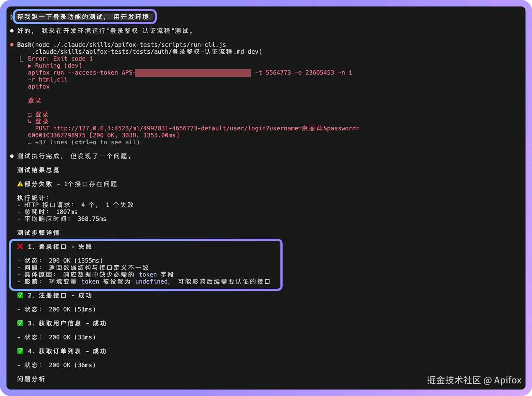Viewport: 532px width, 396px height.
Task: Click the highlighted token keyword in 具体原因
Action: 148,275
